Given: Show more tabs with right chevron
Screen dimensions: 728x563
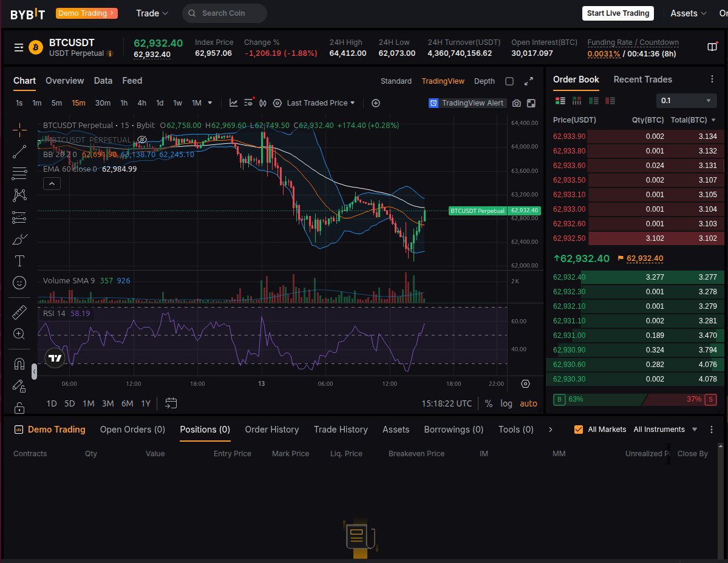Looking at the screenshot, I should tap(550, 430).
